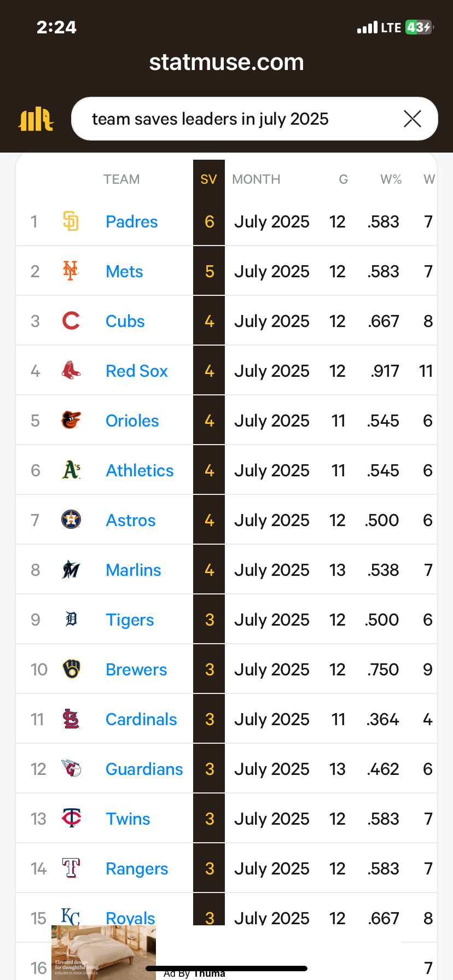Open the Orioles bird logo

point(71,420)
